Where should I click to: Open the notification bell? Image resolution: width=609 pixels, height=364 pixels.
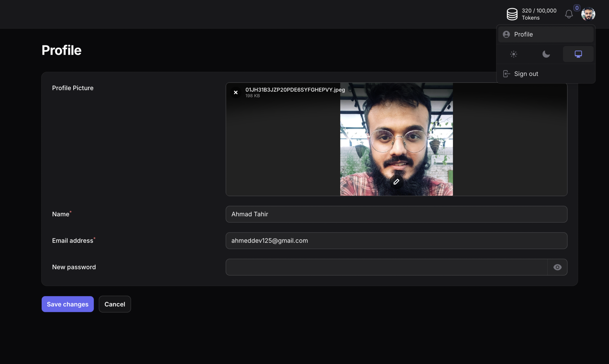tap(569, 14)
